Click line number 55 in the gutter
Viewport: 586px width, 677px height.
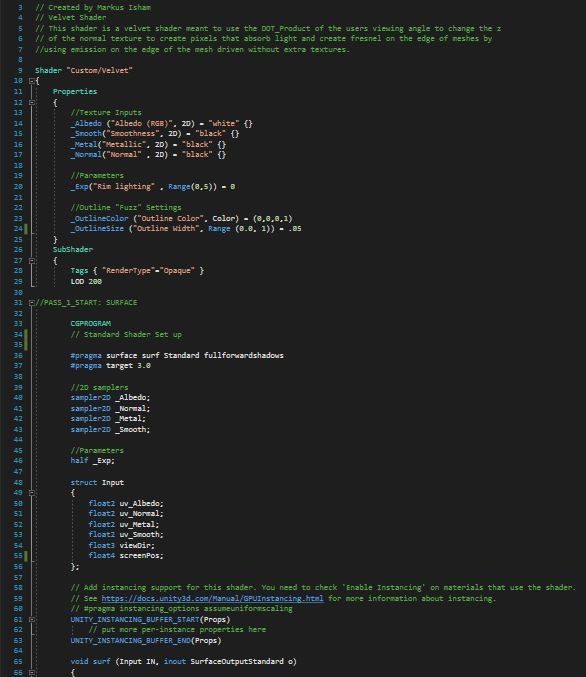pyautogui.click(x=18, y=556)
